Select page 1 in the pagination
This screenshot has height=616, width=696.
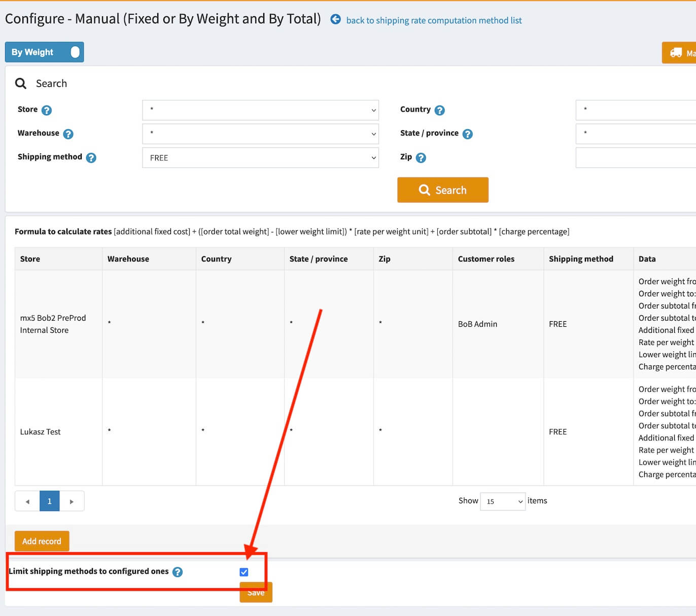point(49,501)
